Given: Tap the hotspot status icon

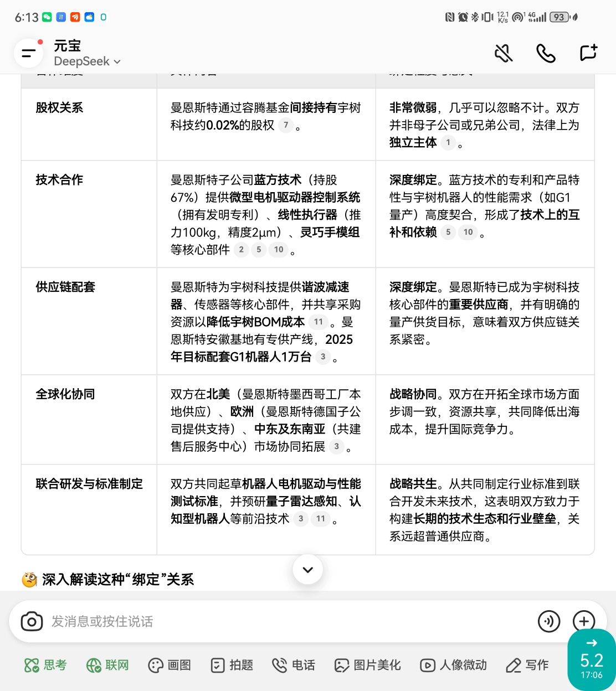Looking at the screenshot, I should click(x=519, y=17).
